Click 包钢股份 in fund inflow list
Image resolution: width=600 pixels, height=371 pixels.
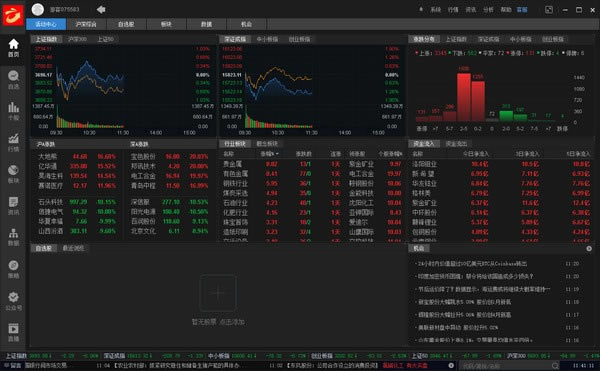pos(424,232)
